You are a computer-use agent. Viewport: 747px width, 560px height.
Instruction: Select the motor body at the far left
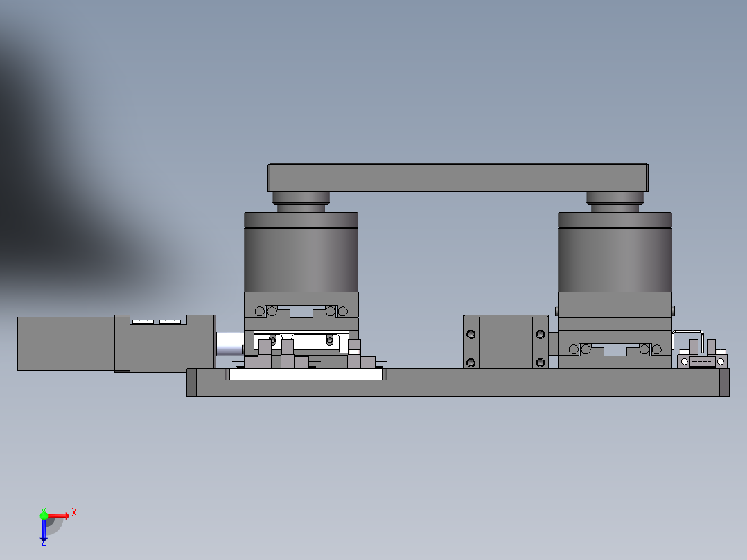(66, 344)
